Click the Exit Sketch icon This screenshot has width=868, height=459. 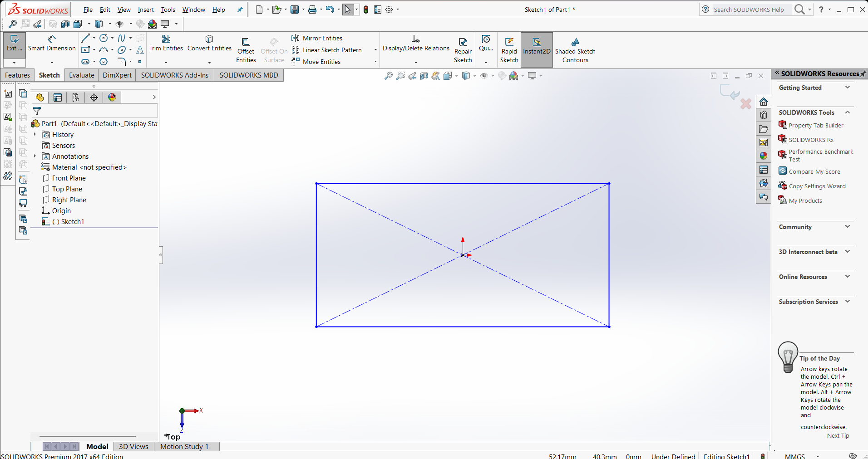tap(14, 44)
